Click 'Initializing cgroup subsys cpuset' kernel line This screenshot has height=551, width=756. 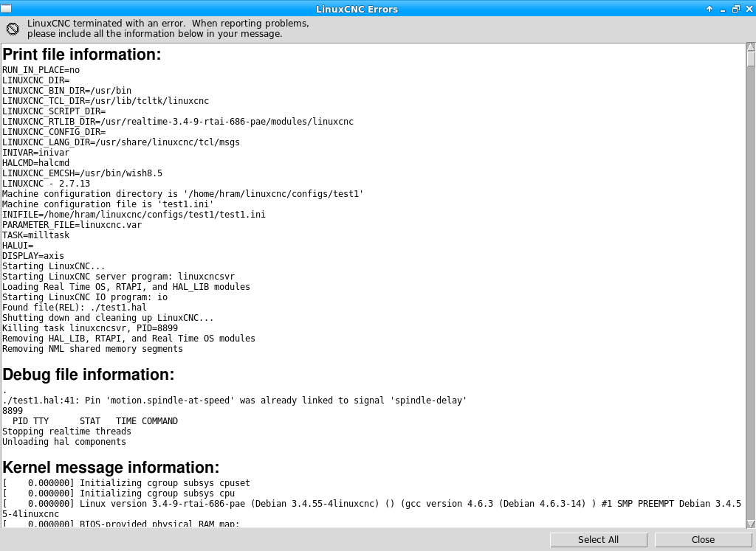126,483
